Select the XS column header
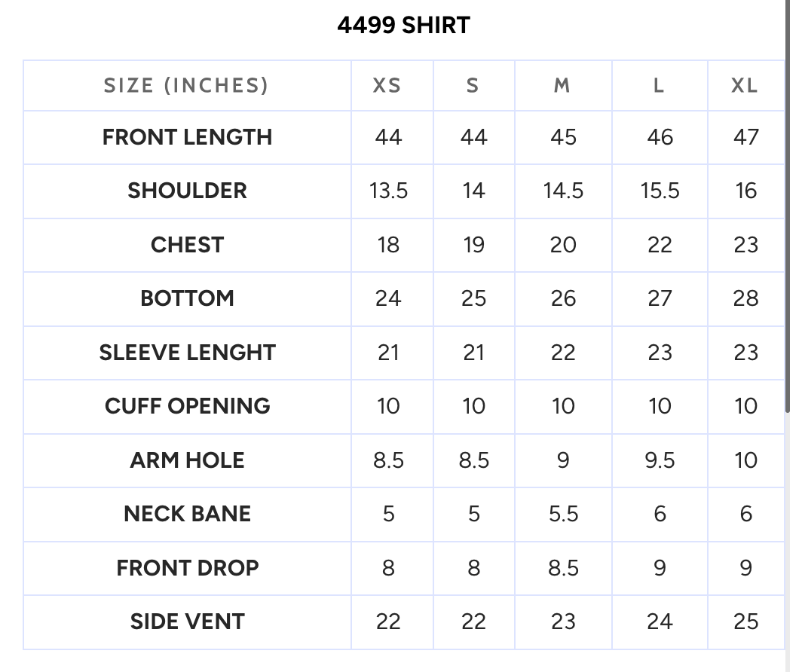802x672 pixels. pos(387,85)
